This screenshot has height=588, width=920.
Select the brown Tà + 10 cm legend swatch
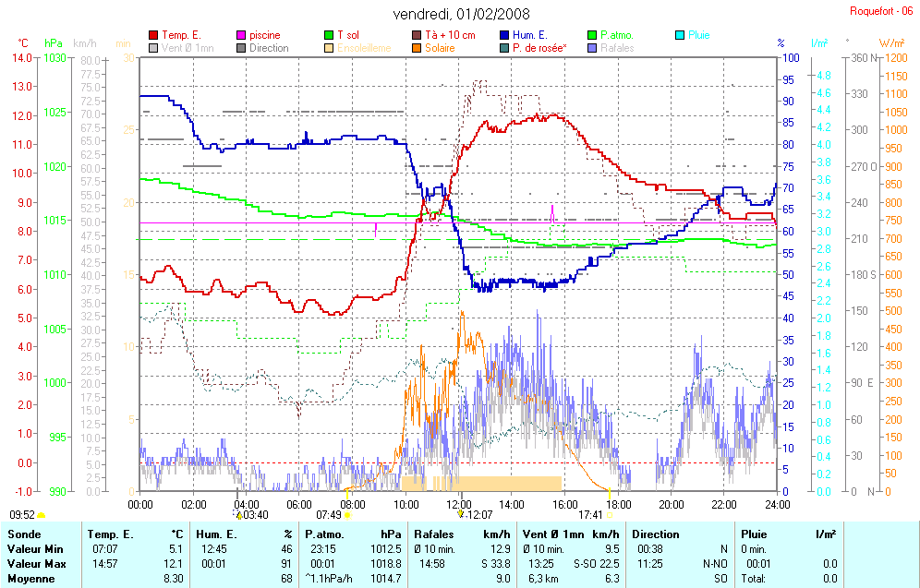[417, 35]
